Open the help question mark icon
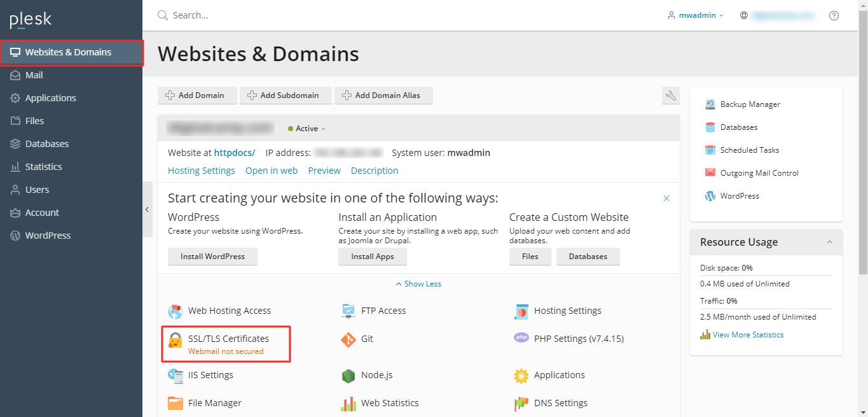The width and height of the screenshot is (868, 417). 834,15
